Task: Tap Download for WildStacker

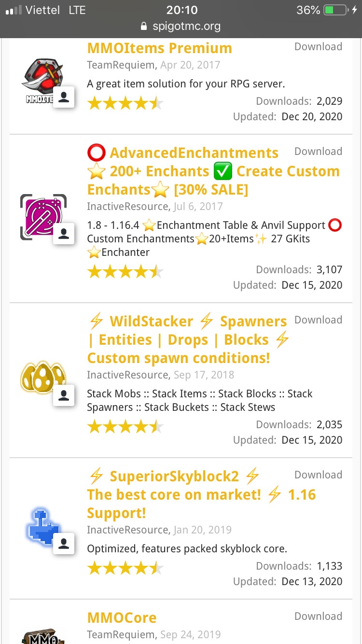Action: click(318, 320)
